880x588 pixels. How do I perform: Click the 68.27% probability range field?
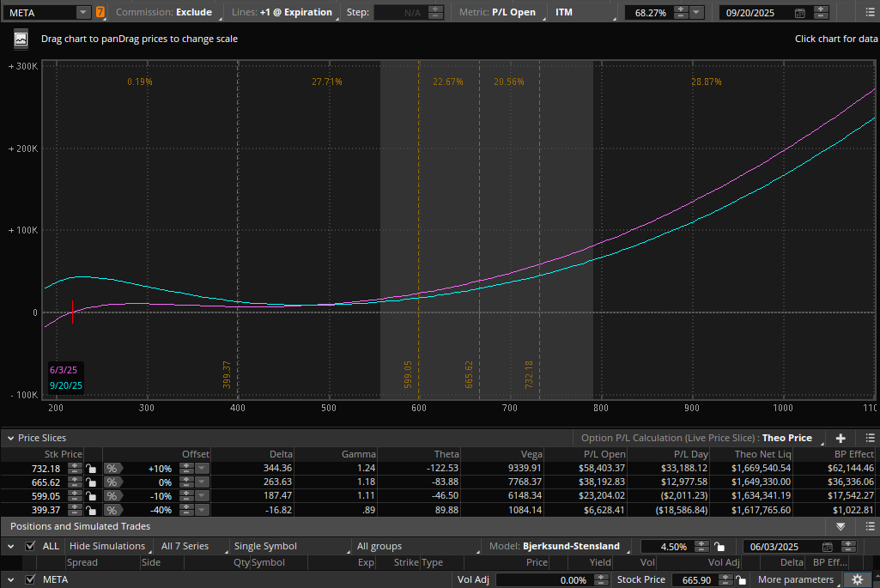[x=650, y=12]
